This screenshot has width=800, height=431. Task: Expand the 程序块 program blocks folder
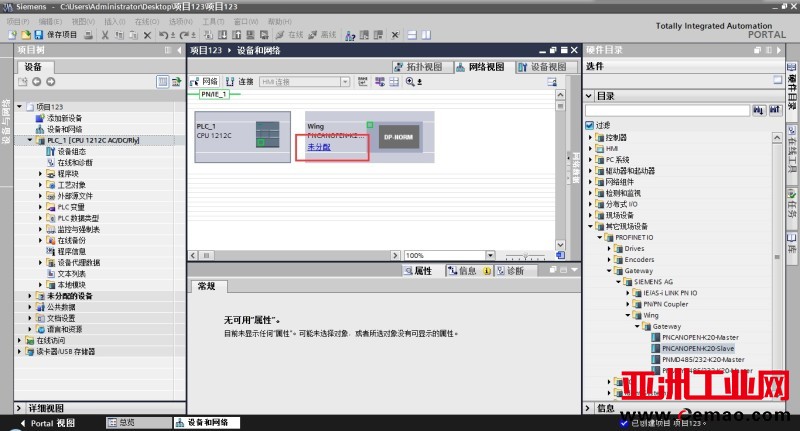[40, 174]
